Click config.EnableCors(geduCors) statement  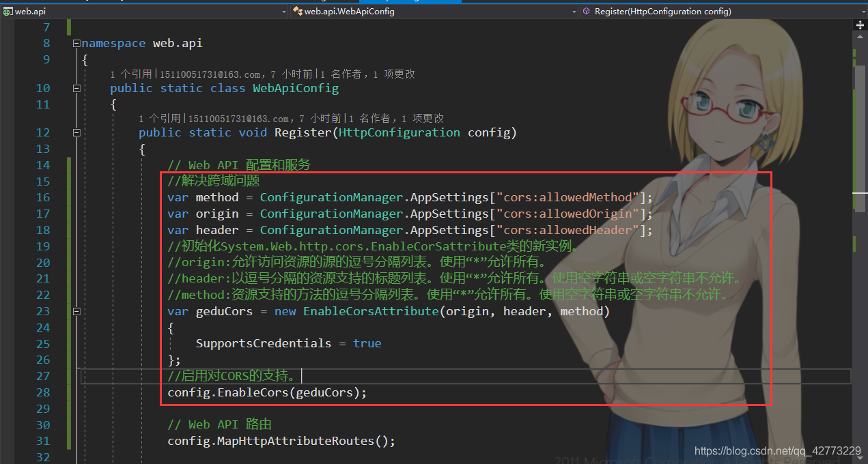[268, 392]
